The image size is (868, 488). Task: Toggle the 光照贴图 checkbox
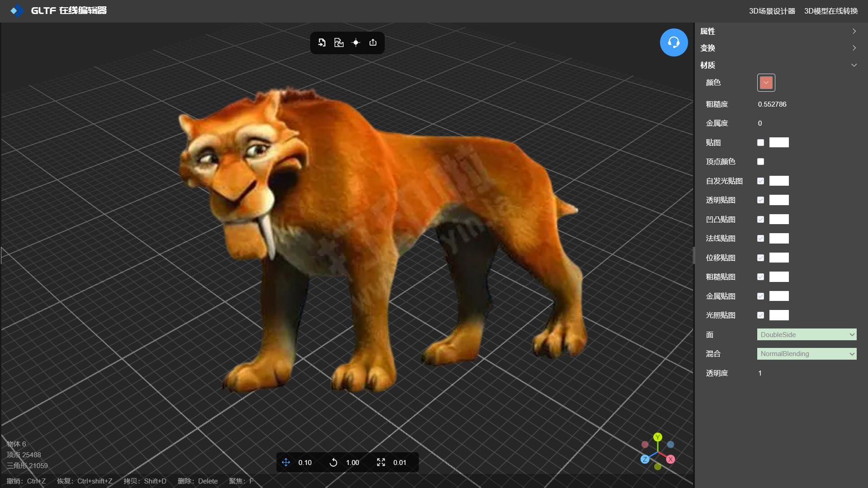tap(760, 315)
